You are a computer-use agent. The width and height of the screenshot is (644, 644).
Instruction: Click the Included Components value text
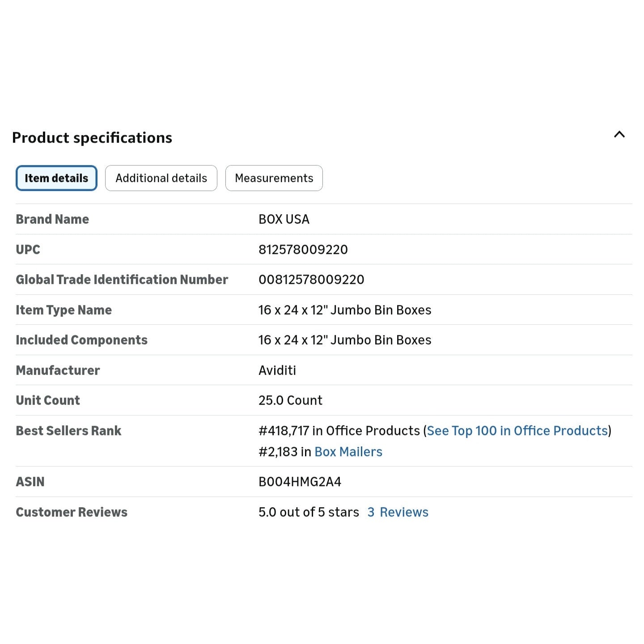[344, 340]
